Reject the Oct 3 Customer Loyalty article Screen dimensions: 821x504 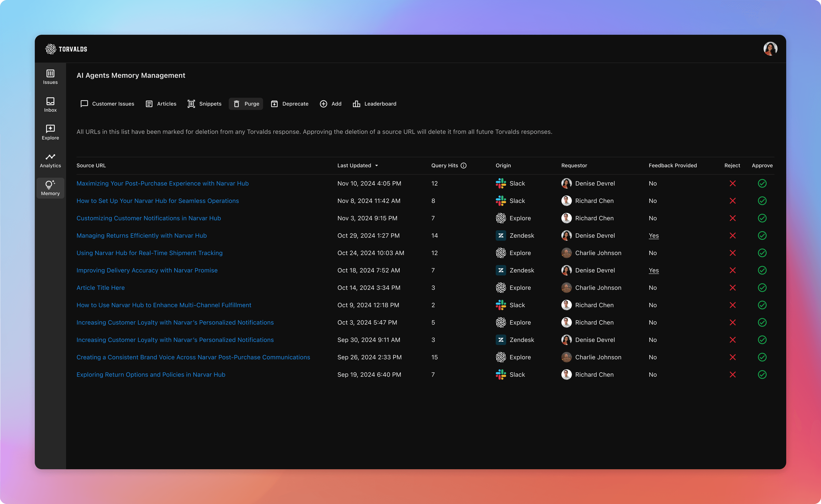click(x=733, y=322)
